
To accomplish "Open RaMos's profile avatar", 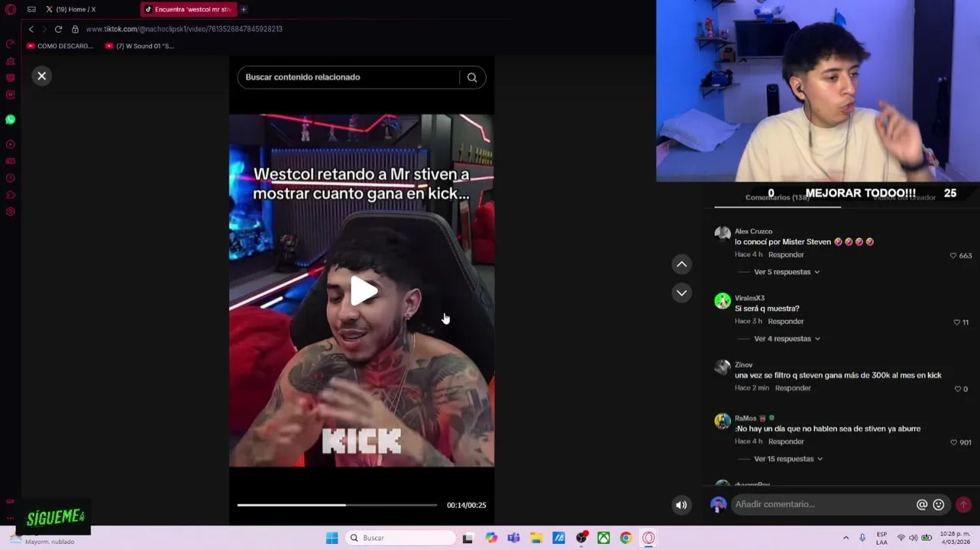I will pyautogui.click(x=722, y=421).
